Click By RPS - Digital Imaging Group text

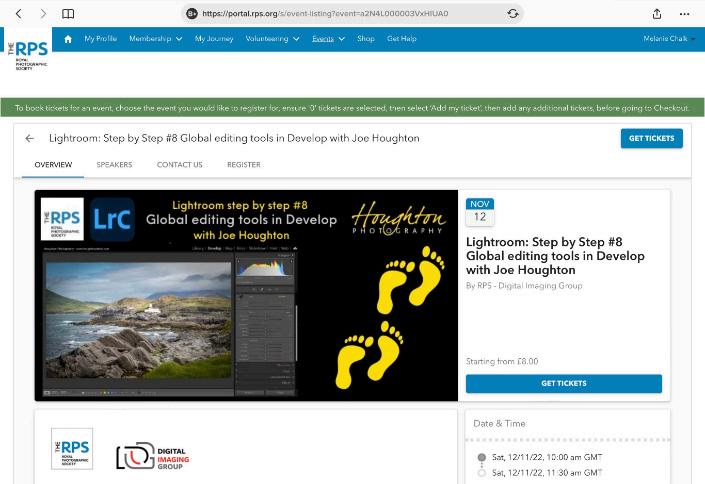coord(524,286)
